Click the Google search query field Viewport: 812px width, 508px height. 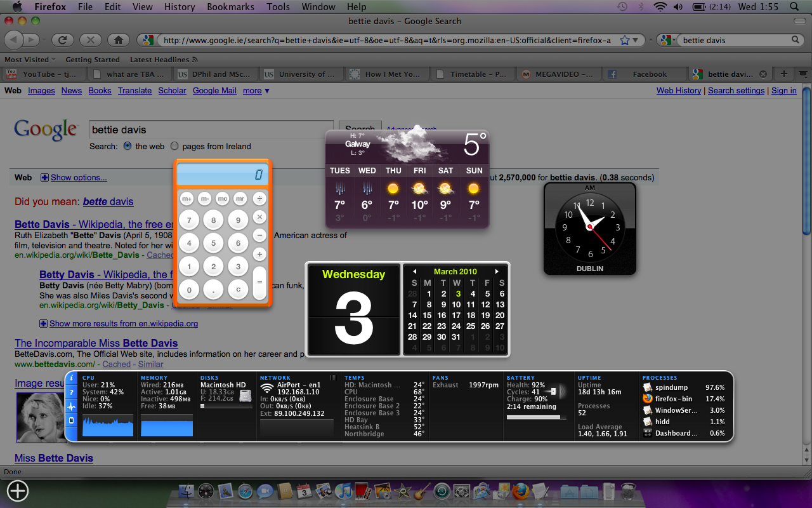pos(211,130)
